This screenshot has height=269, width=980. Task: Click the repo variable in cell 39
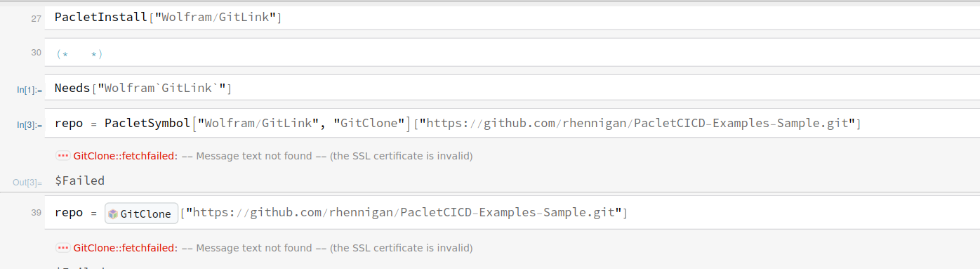pyautogui.click(x=69, y=212)
